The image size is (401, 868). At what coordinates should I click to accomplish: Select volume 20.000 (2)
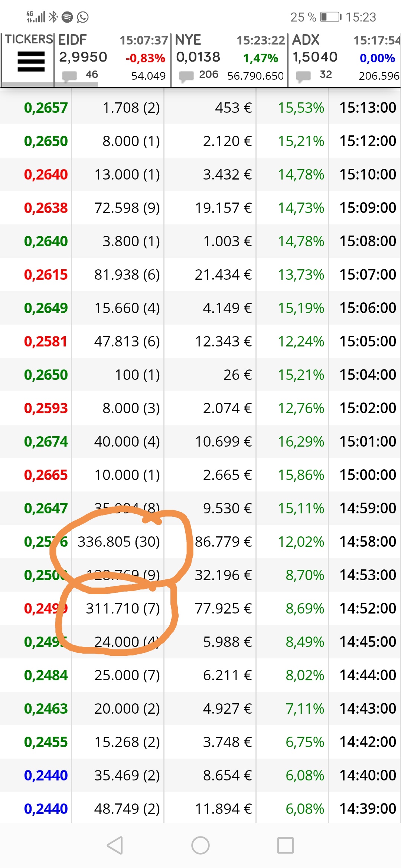click(127, 708)
